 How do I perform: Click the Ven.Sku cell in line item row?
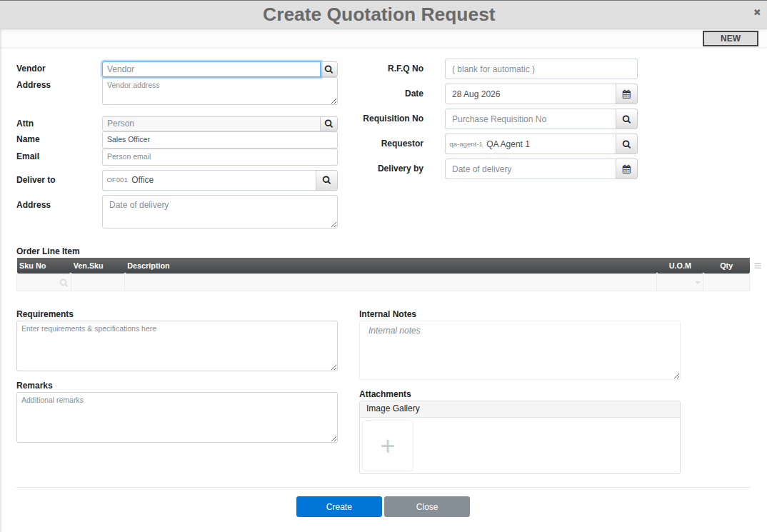point(98,283)
